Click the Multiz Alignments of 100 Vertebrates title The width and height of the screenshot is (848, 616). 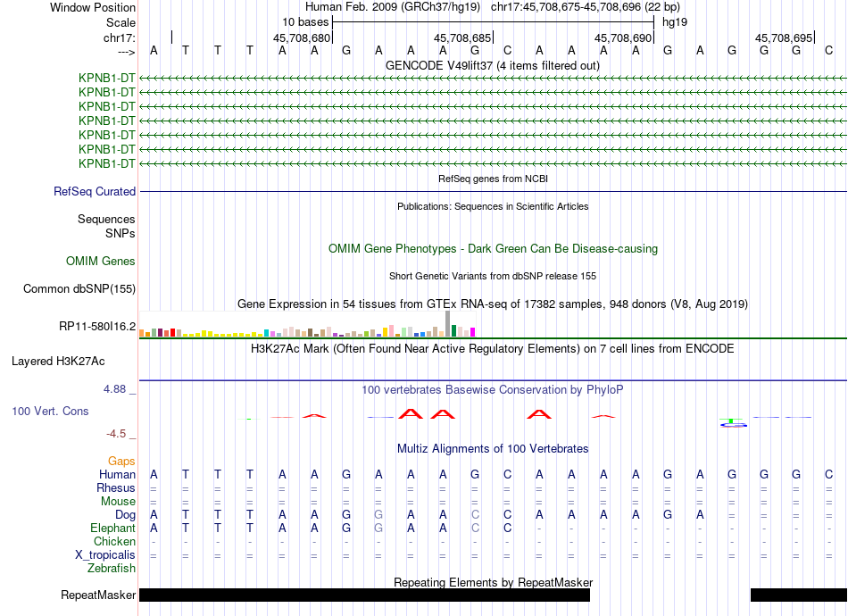[493, 449]
